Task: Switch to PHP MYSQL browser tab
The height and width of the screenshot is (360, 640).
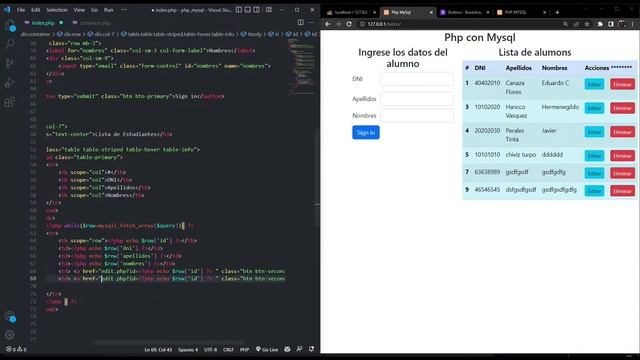Action: (x=521, y=13)
